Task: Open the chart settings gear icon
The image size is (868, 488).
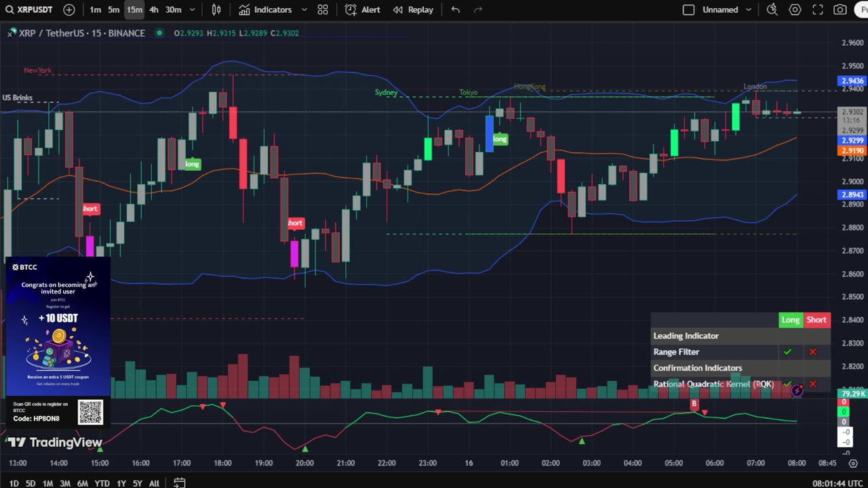Action: tap(795, 9)
